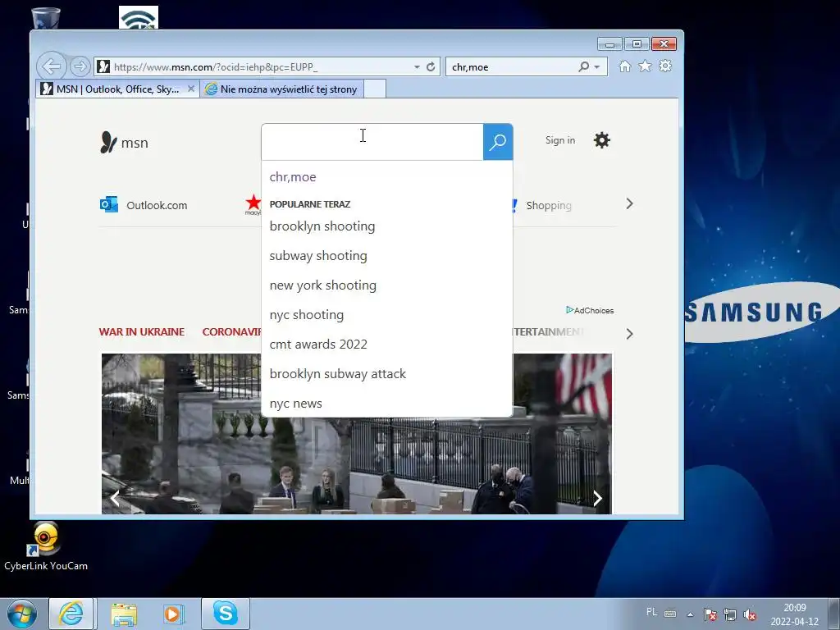This screenshot has width=840, height=630.
Task: Click the Macy's red star icon
Action: click(x=253, y=204)
